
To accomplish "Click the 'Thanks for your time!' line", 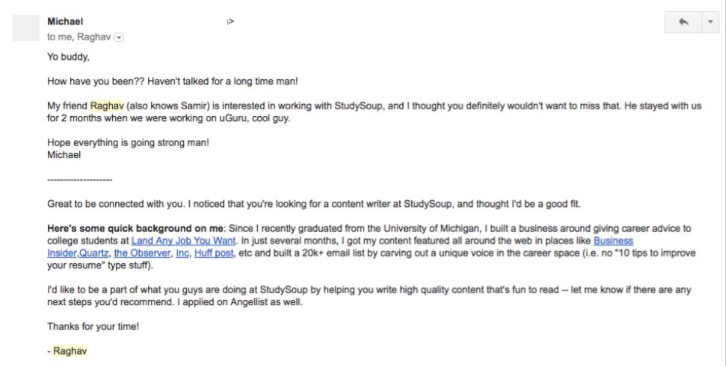I will [93, 326].
